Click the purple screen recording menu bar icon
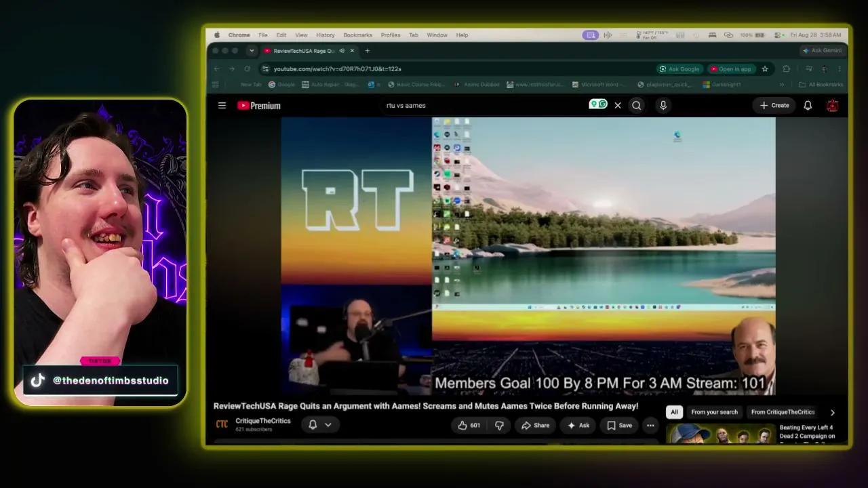 tap(591, 35)
